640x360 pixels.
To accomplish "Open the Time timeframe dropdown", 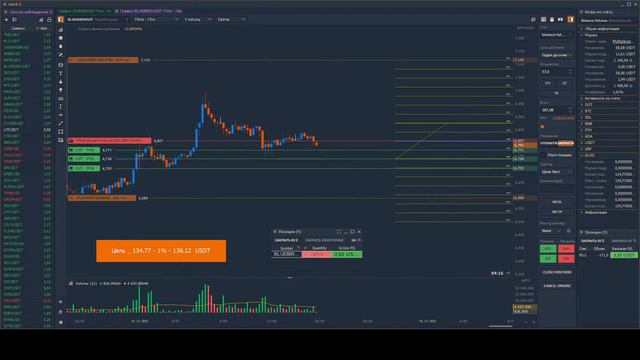I will click(x=156, y=20).
